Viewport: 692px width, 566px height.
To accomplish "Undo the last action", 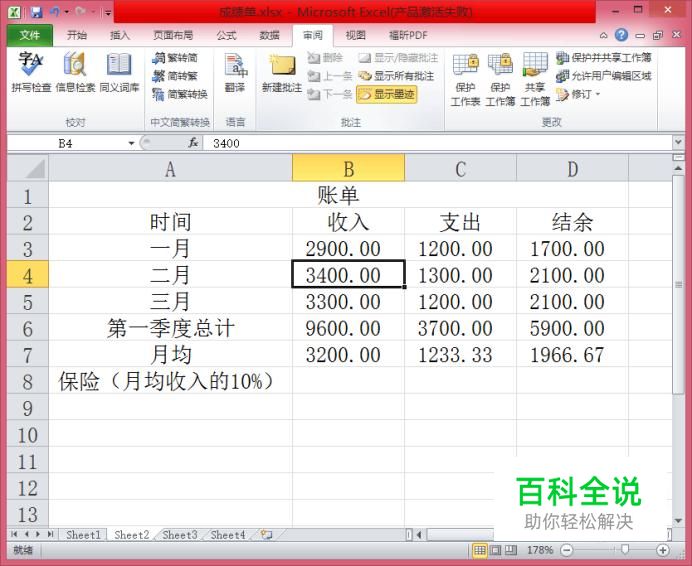I will click(x=55, y=12).
